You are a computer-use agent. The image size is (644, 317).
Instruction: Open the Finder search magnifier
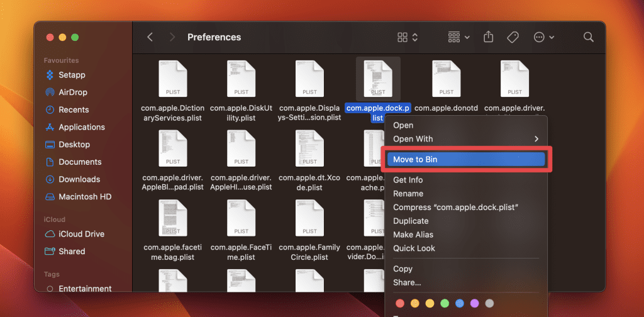click(x=588, y=37)
